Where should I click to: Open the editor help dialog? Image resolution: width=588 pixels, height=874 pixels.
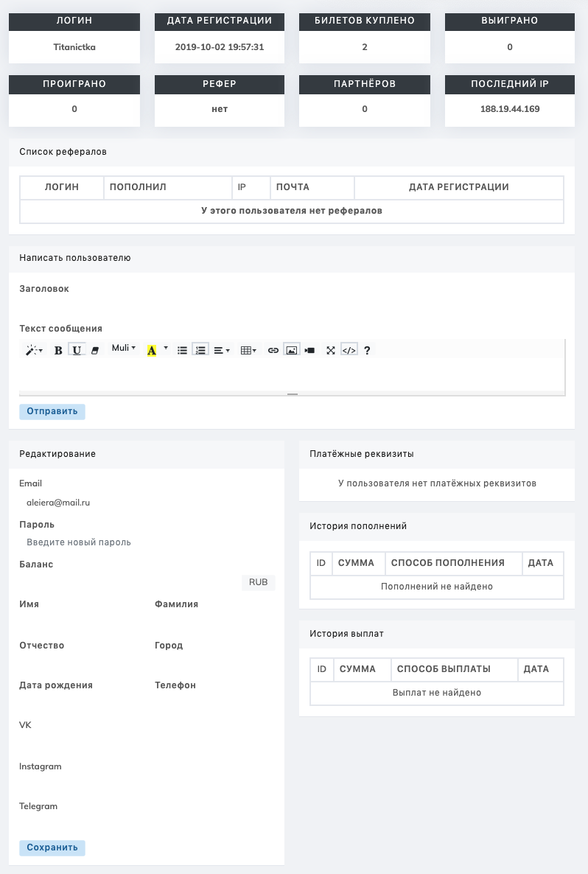367,350
